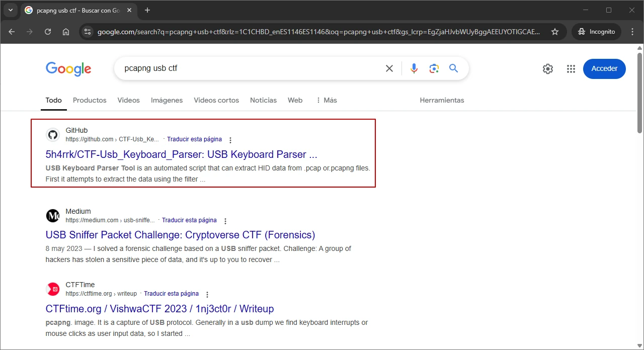Open more options for Medium result
This screenshot has height=350, width=644.
[225, 221]
